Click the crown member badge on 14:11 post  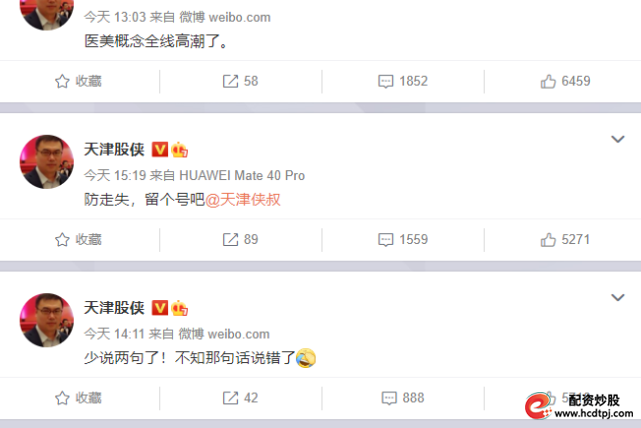point(179,308)
